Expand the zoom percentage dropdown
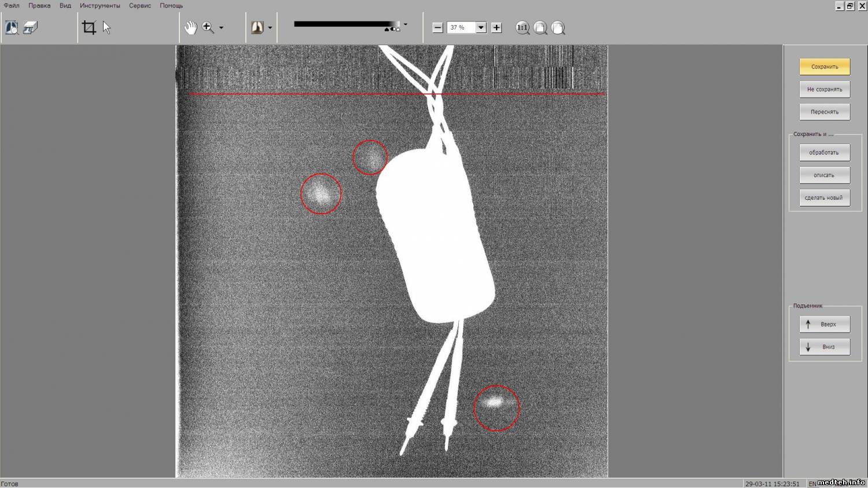 coord(481,28)
